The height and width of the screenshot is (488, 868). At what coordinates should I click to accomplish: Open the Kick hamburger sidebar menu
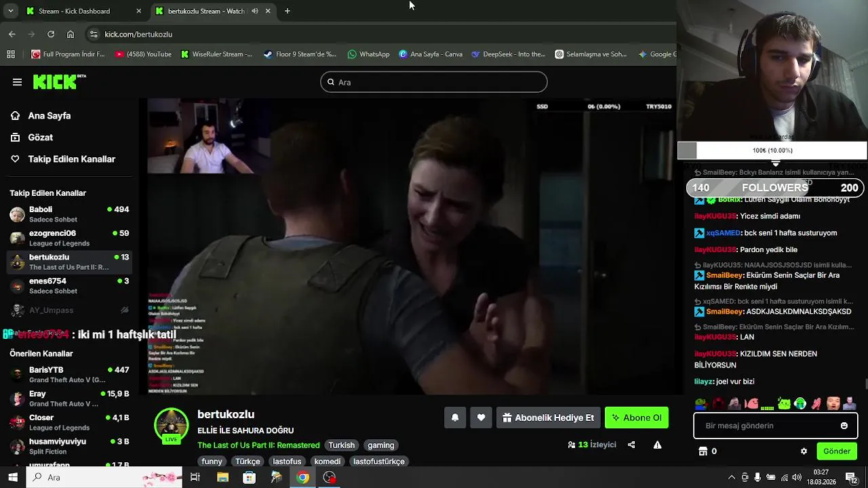(x=17, y=82)
